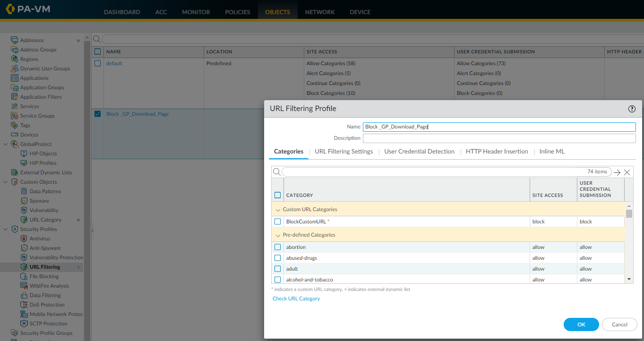Uncheck the Block _GP_Download_Page row checkbox
The height and width of the screenshot is (341, 644).
97,114
